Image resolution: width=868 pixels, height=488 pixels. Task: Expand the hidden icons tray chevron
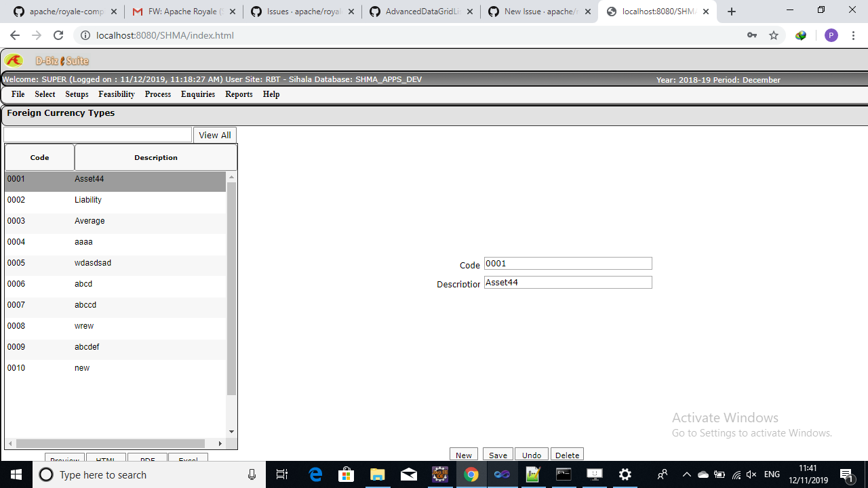687,474
